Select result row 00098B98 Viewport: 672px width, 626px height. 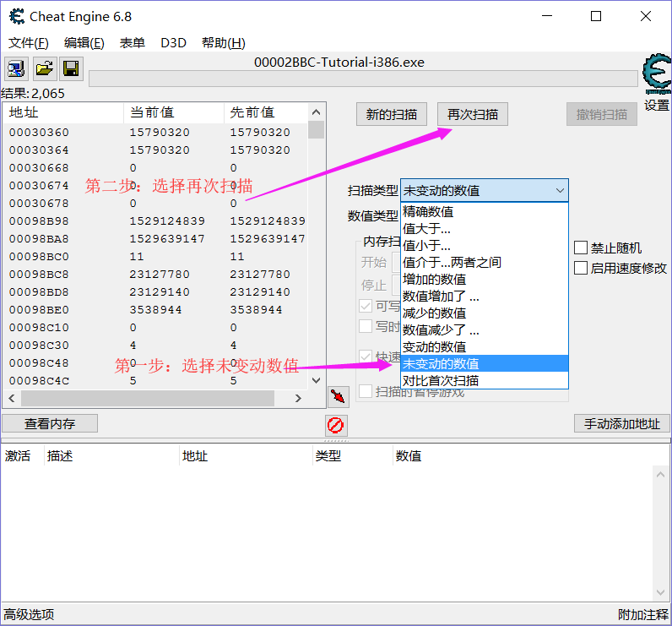tap(155, 220)
